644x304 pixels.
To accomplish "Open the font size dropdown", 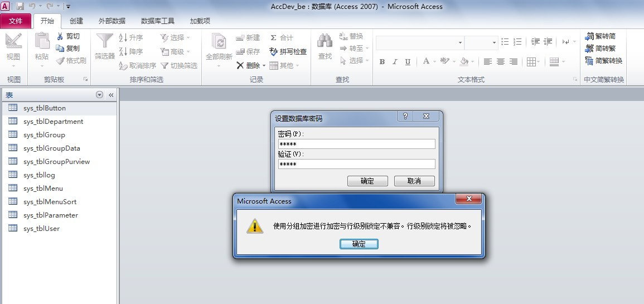I will (494, 43).
